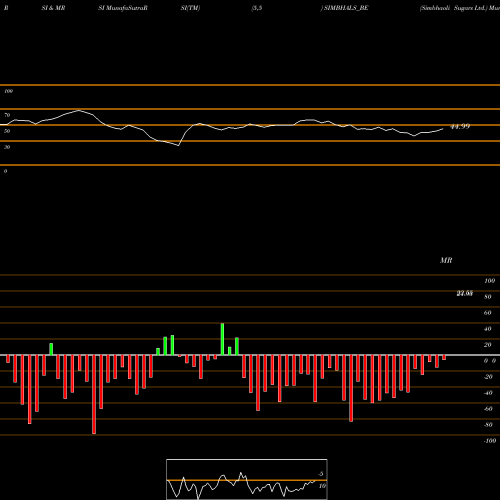Click the 70 level label on RSI axis
Screen dimensions: 500x500
(7, 115)
